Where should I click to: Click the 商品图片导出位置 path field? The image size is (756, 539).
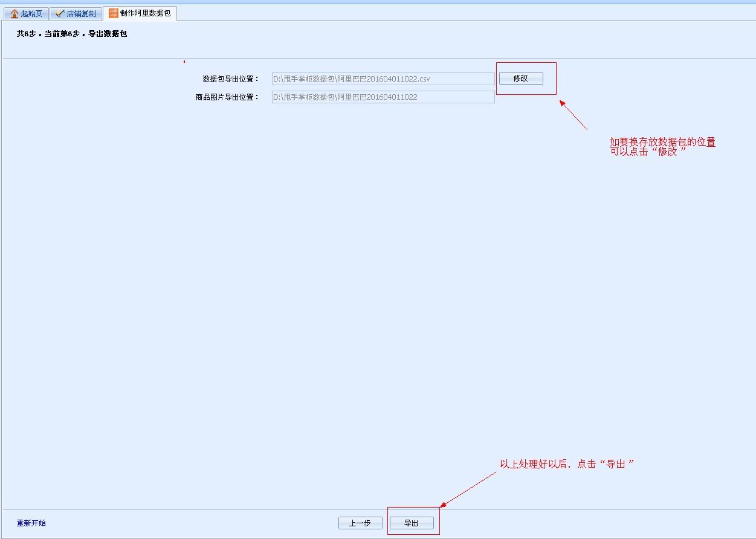pyautogui.click(x=383, y=97)
